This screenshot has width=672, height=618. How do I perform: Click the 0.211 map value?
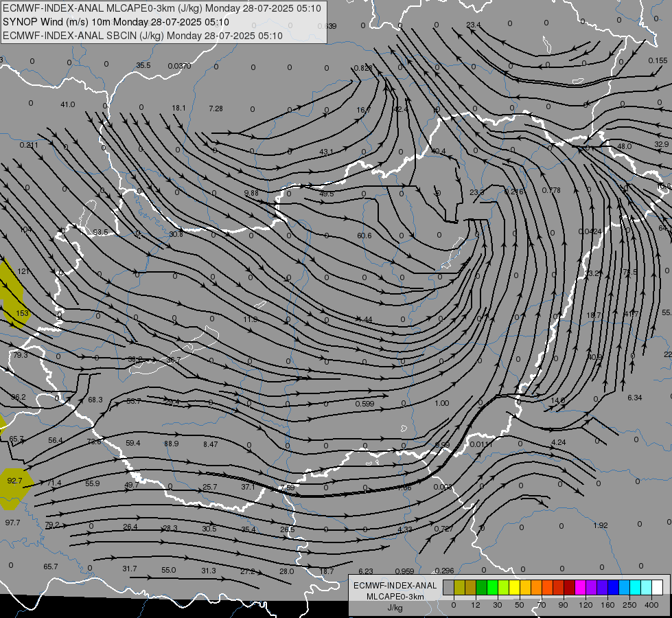(29, 145)
